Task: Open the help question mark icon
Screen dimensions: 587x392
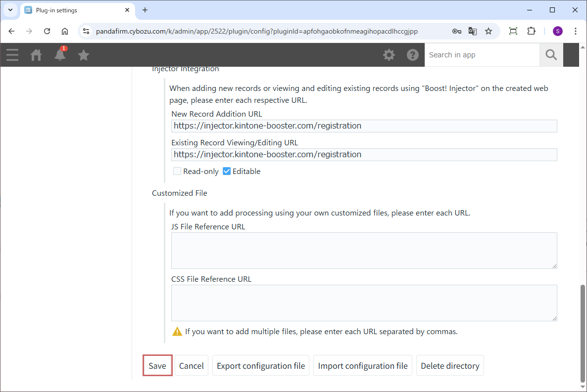Action: click(413, 55)
